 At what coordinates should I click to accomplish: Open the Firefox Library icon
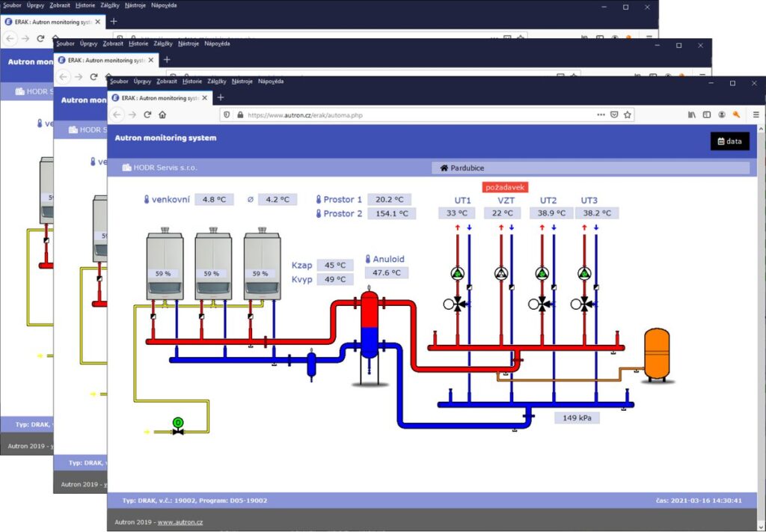click(x=692, y=115)
